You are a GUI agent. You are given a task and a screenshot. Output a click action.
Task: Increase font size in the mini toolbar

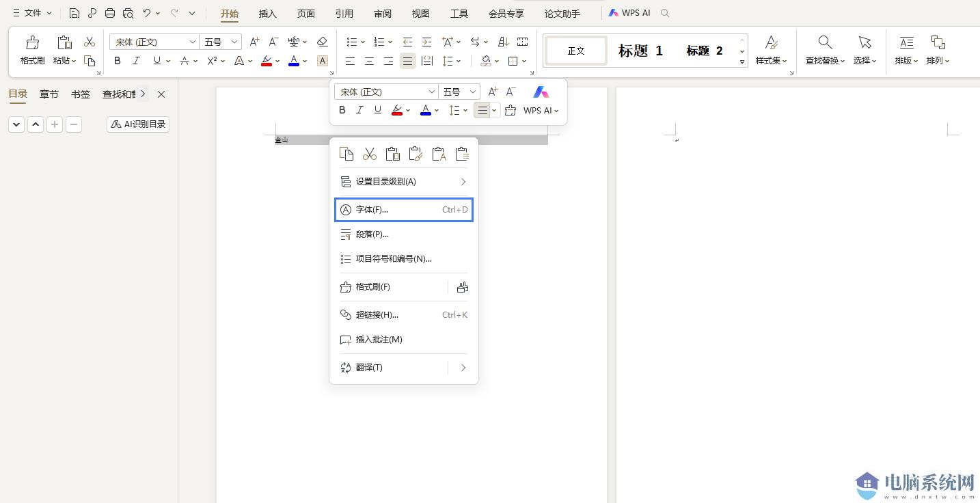[x=493, y=92]
